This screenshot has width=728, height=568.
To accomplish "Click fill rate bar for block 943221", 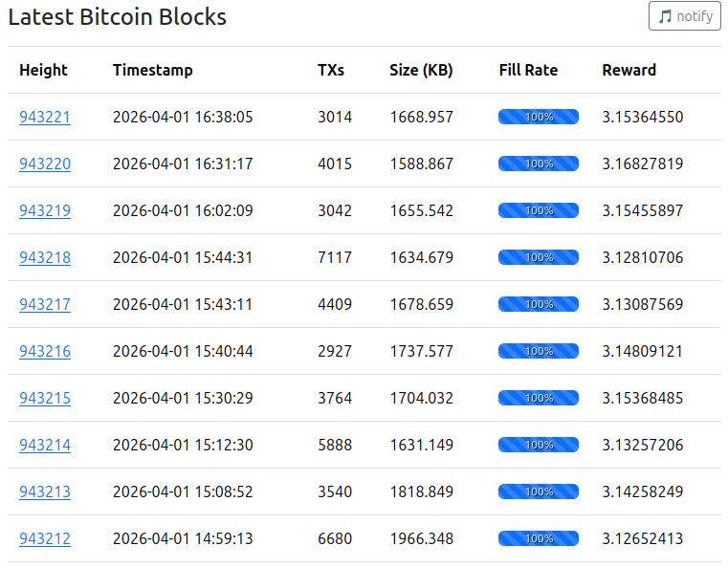I will (x=539, y=117).
